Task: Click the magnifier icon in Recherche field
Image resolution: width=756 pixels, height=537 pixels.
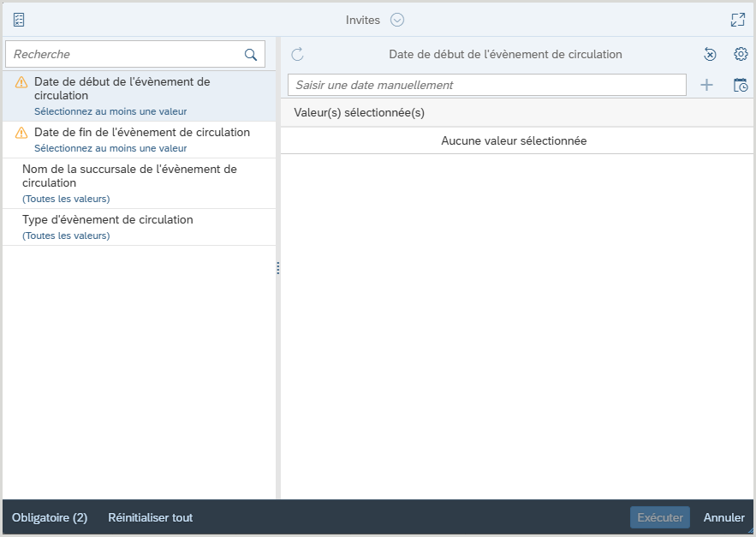Action: tap(251, 54)
